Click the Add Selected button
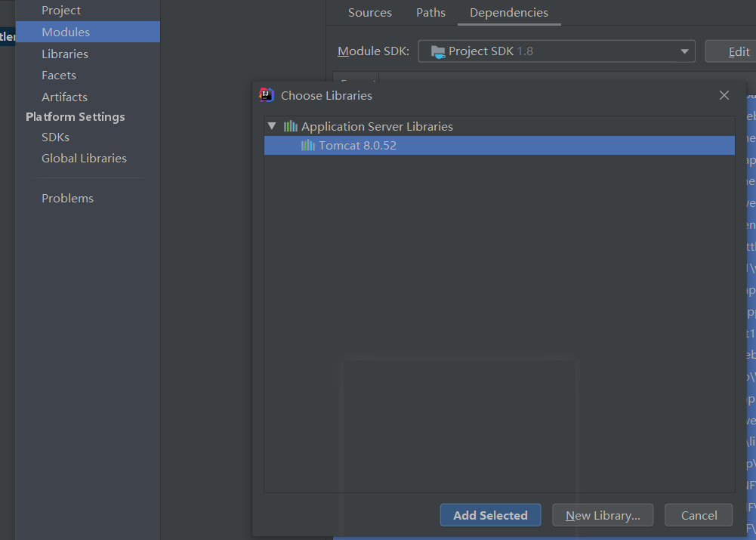Image resolution: width=756 pixels, height=540 pixels. click(490, 515)
